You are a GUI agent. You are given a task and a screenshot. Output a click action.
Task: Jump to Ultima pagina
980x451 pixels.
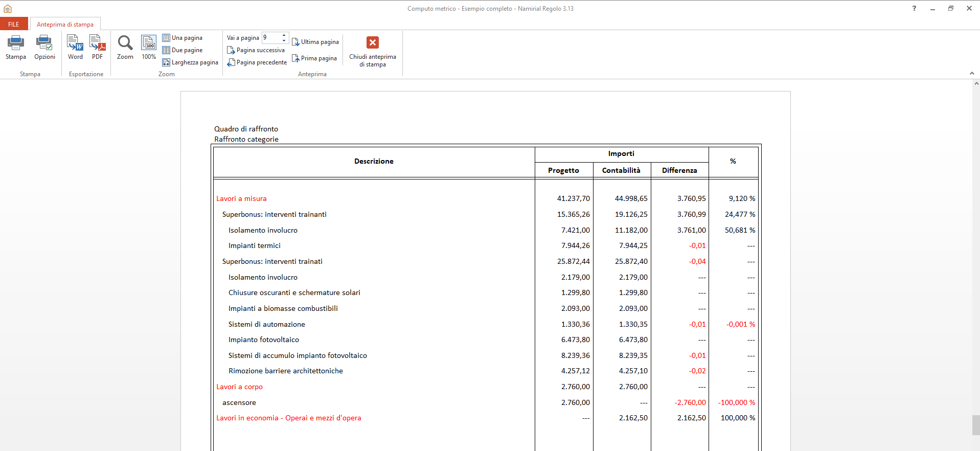[315, 42]
